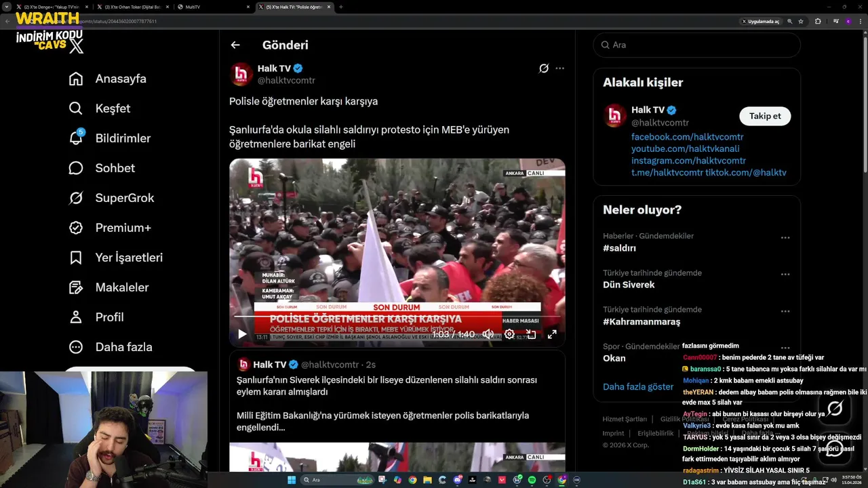Open Chrome from taskbar

(412, 480)
